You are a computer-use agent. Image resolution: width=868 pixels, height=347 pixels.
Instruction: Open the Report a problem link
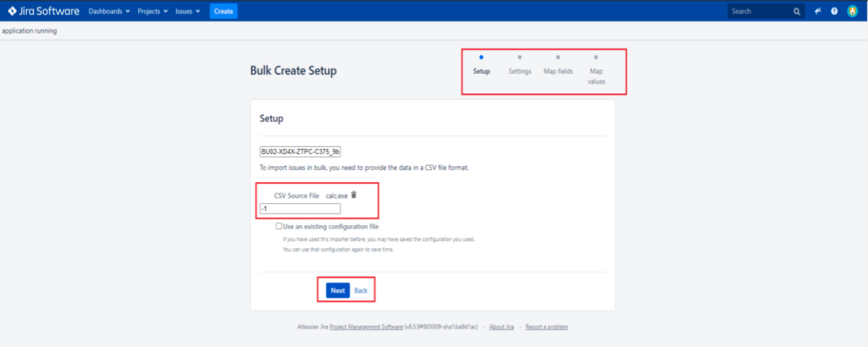(546, 327)
